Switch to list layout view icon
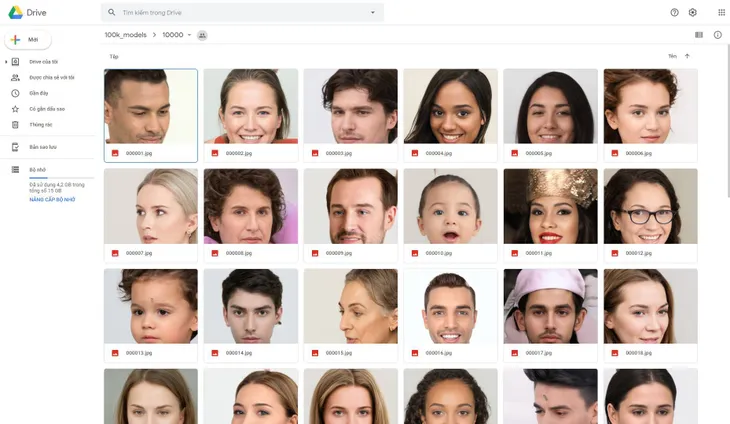 point(699,35)
